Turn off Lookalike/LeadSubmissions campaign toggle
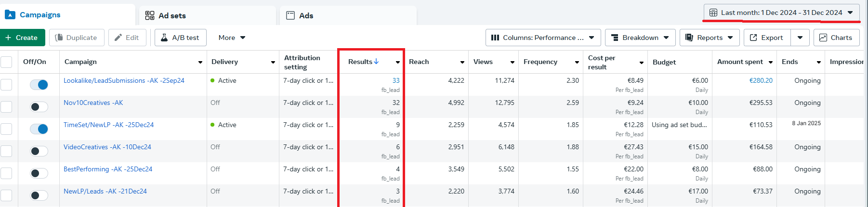This screenshot has height=207, width=868. pos(39,85)
